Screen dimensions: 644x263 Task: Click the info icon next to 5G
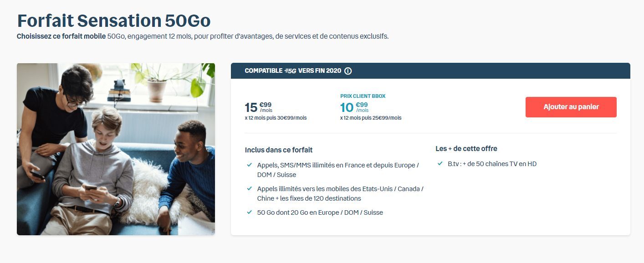tap(348, 71)
